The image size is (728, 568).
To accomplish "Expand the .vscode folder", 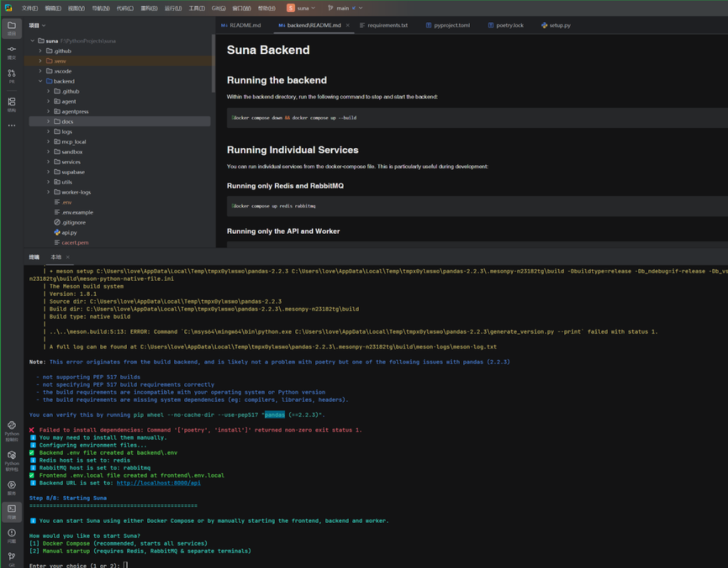I will tap(40, 71).
